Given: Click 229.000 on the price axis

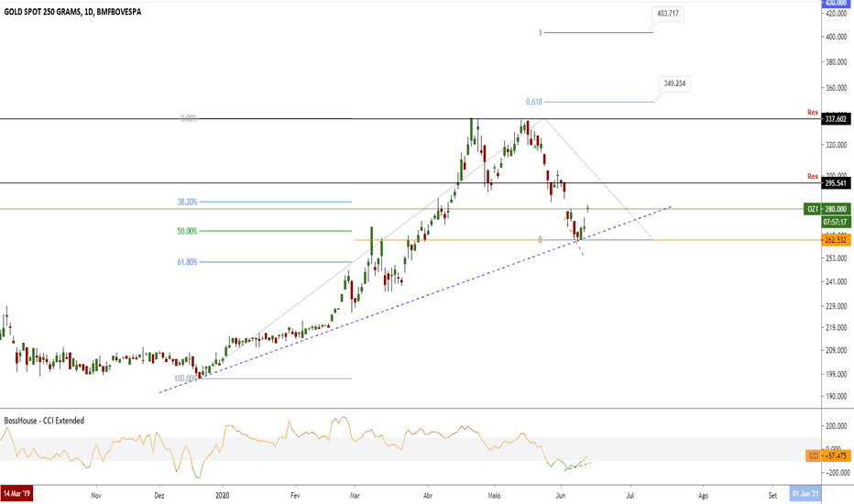Looking at the screenshot, I should click(x=836, y=306).
